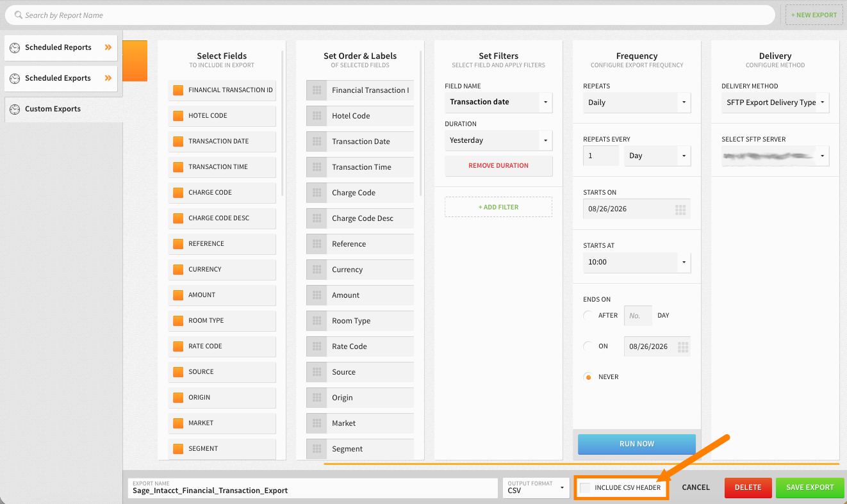Click the Cancel button
This screenshot has width=847, height=504.
[696, 487]
